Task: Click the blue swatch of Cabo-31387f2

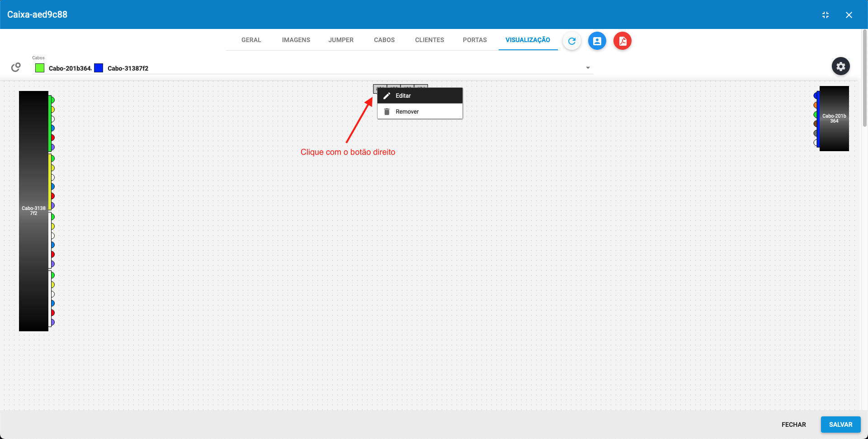Action: click(99, 68)
